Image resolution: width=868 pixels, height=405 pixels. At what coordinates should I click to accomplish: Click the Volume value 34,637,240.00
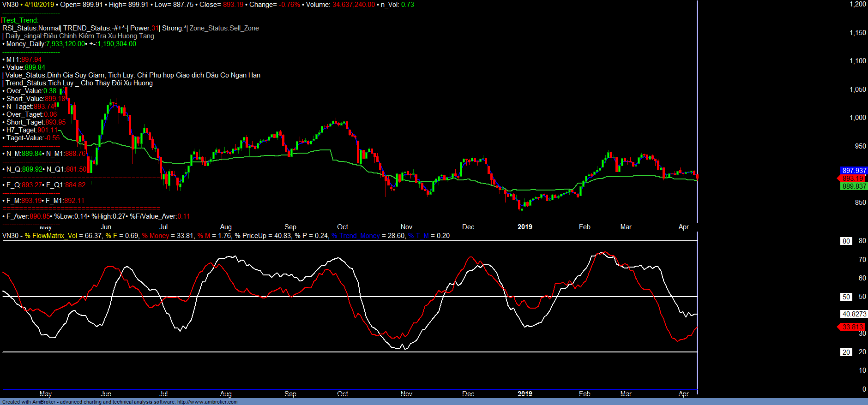354,5
